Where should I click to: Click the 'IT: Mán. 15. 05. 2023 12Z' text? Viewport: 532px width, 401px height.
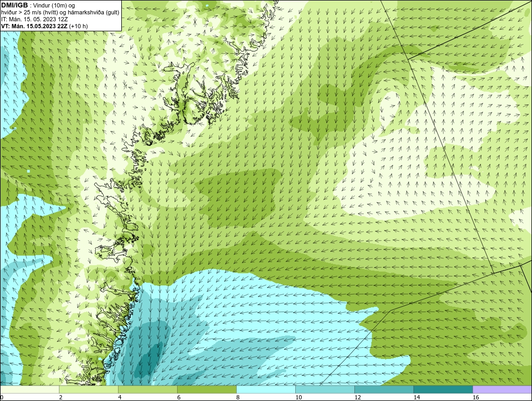pos(35,19)
